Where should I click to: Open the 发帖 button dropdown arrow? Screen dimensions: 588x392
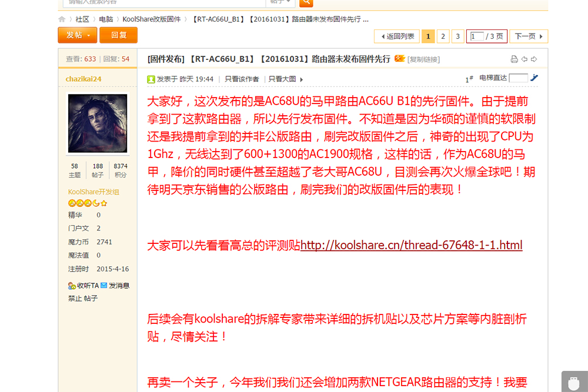88,35
